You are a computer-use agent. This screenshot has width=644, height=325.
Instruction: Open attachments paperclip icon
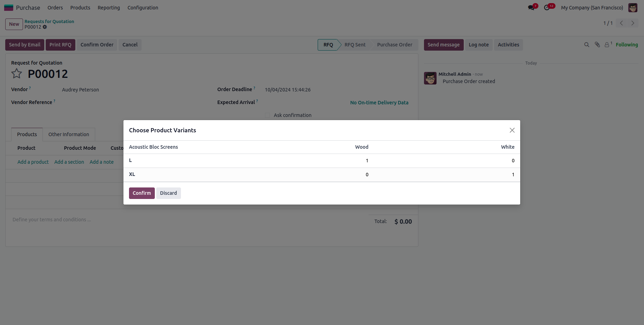pos(597,45)
